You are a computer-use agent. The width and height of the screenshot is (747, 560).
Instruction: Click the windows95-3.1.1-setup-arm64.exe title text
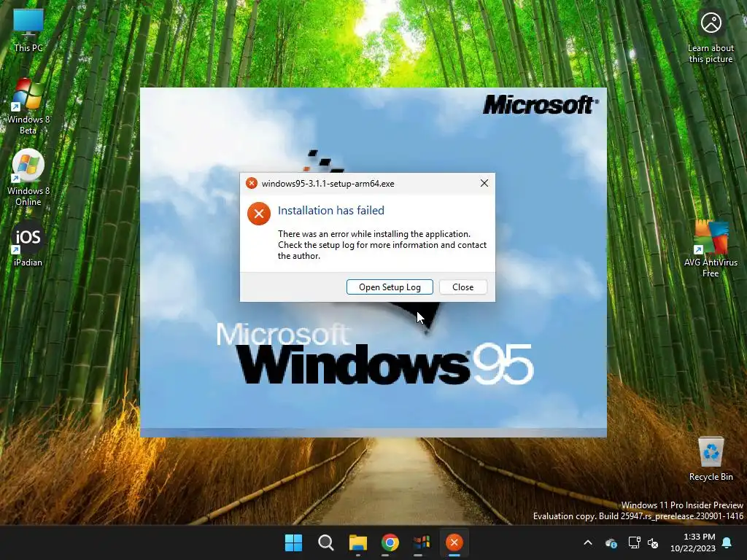point(328,184)
